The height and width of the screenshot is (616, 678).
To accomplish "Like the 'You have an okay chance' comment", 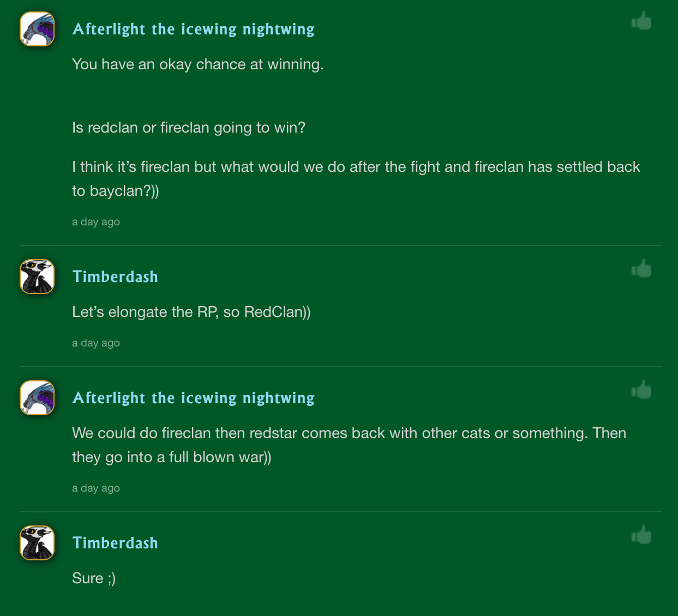I will pos(642,21).
